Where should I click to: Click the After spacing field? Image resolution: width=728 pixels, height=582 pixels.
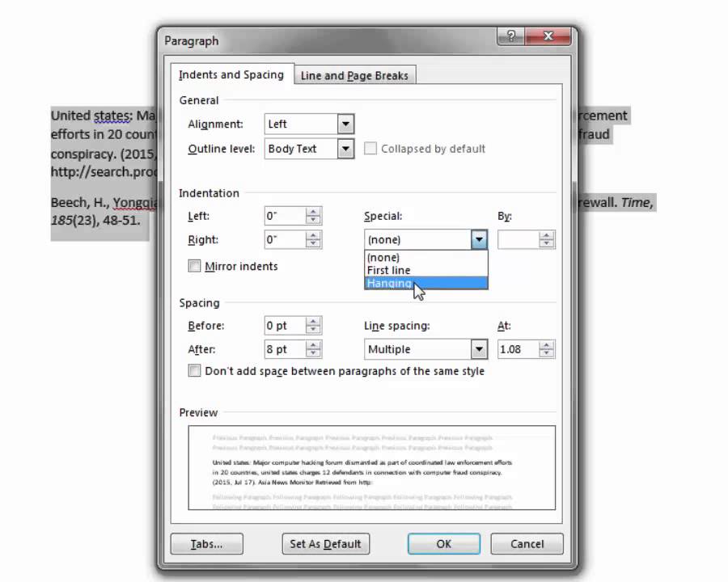[285, 349]
